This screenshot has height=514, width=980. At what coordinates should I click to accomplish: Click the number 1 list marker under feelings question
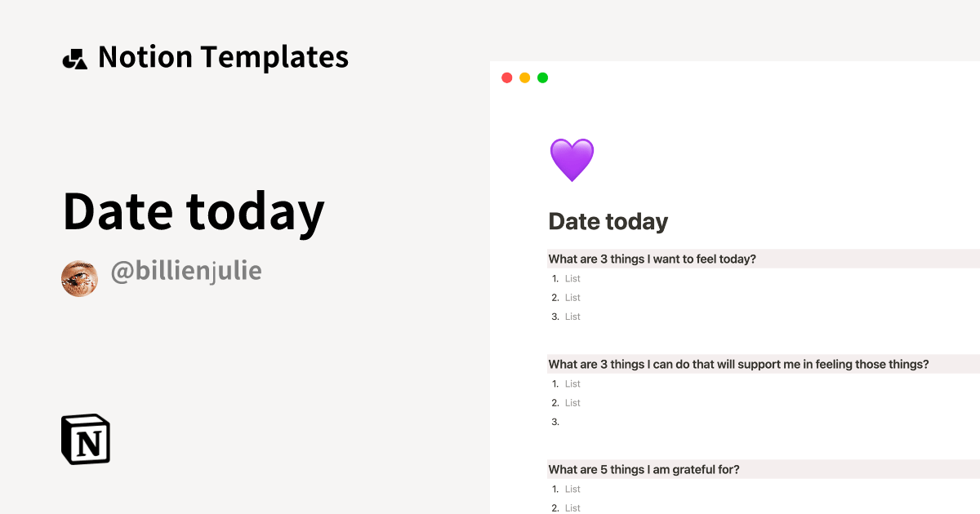click(x=555, y=278)
